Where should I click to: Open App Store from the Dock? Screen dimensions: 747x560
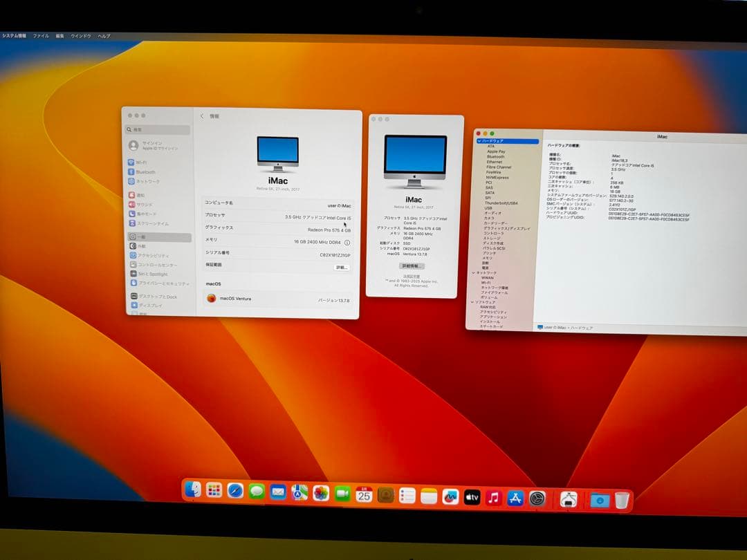click(x=515, y=498)
